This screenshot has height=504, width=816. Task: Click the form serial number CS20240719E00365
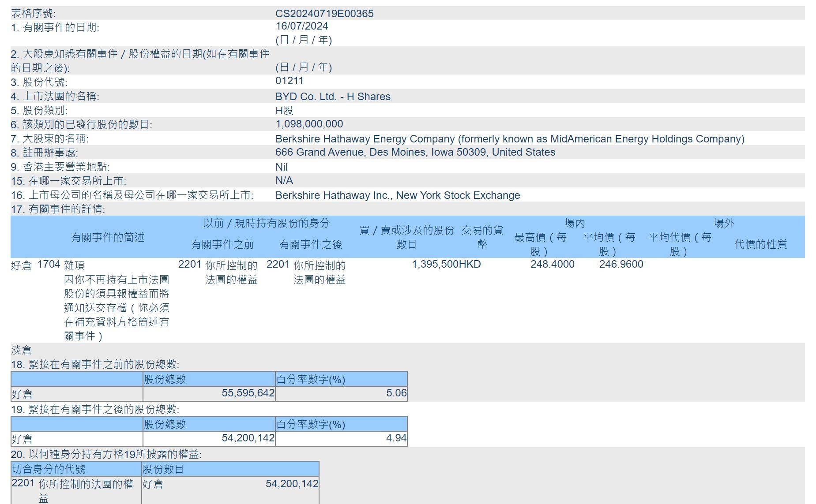(324, 14)
